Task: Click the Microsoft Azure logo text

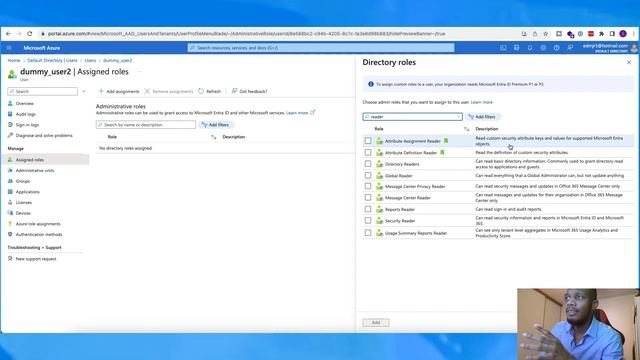Action: (x=42, y=48)
